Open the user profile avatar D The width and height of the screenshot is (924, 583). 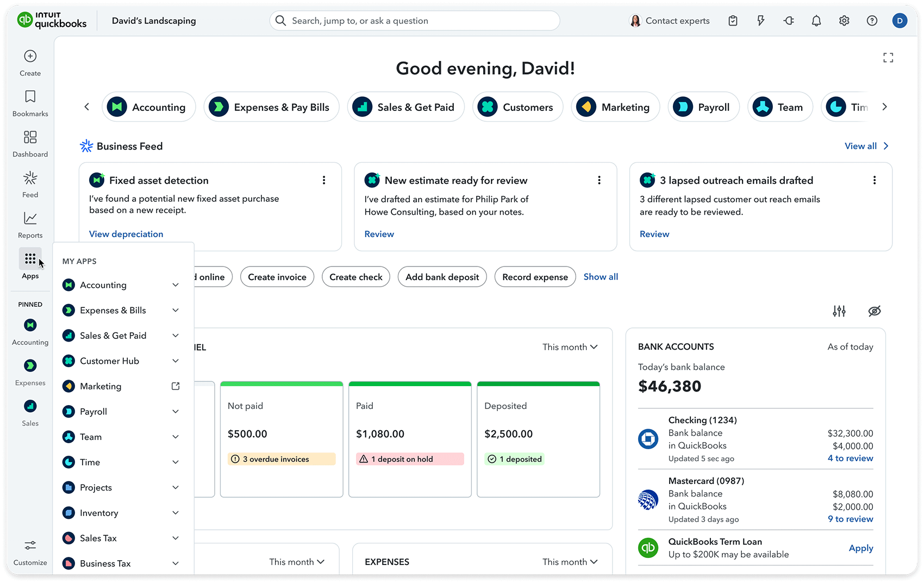pos(900,21)
